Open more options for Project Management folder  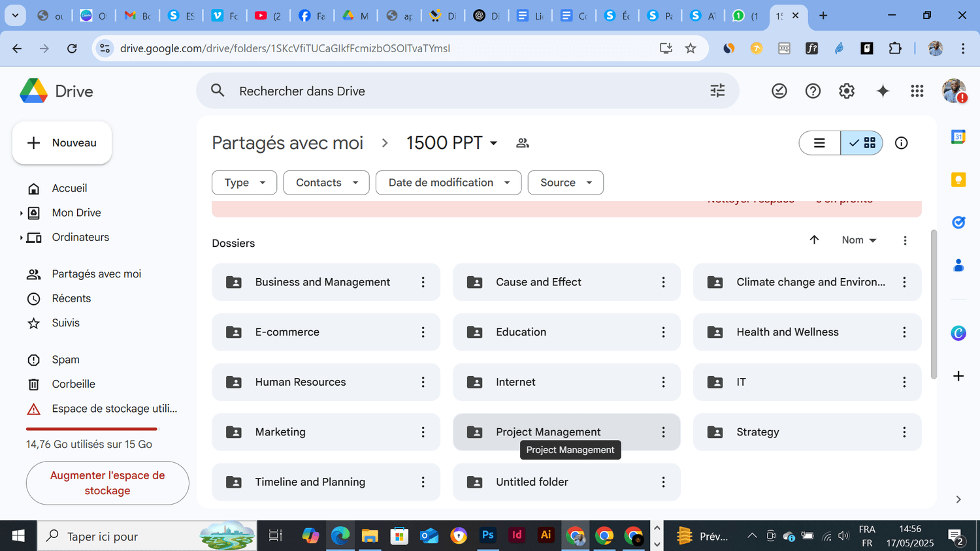[663, 432]
